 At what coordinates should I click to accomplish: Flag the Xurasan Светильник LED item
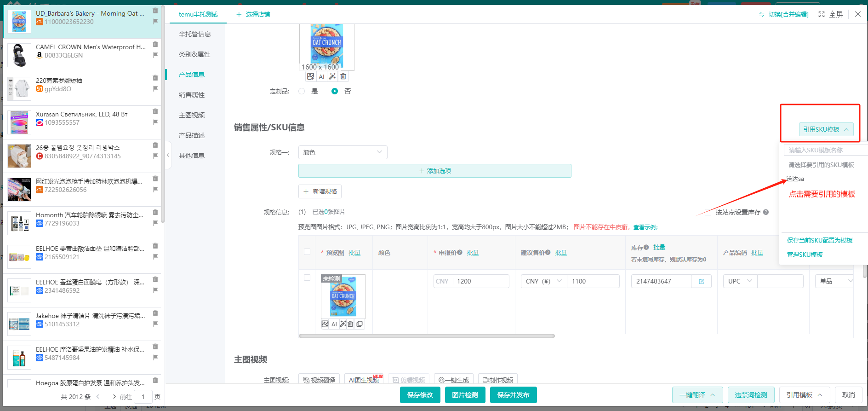(x=155, y=122)
